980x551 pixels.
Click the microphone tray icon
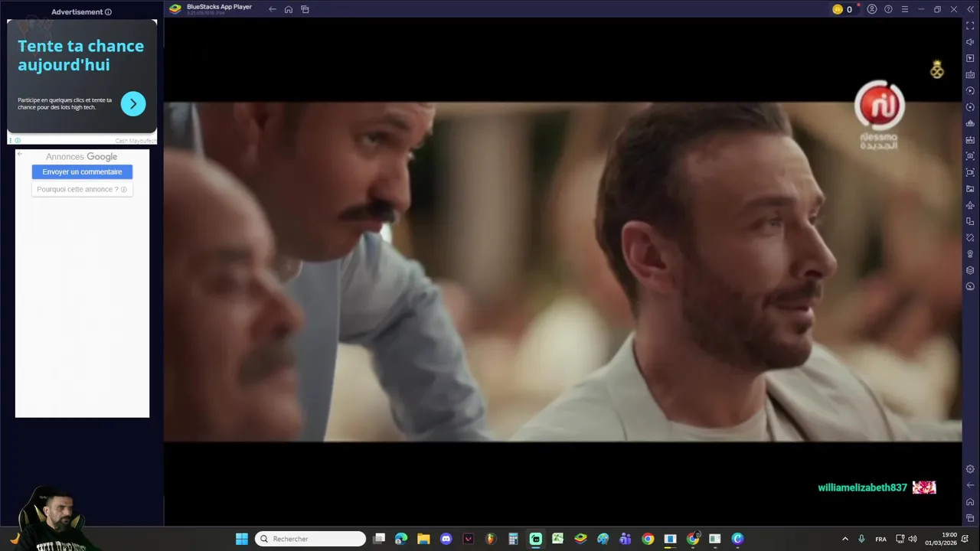pyautogui.click(x=861, y=539)
